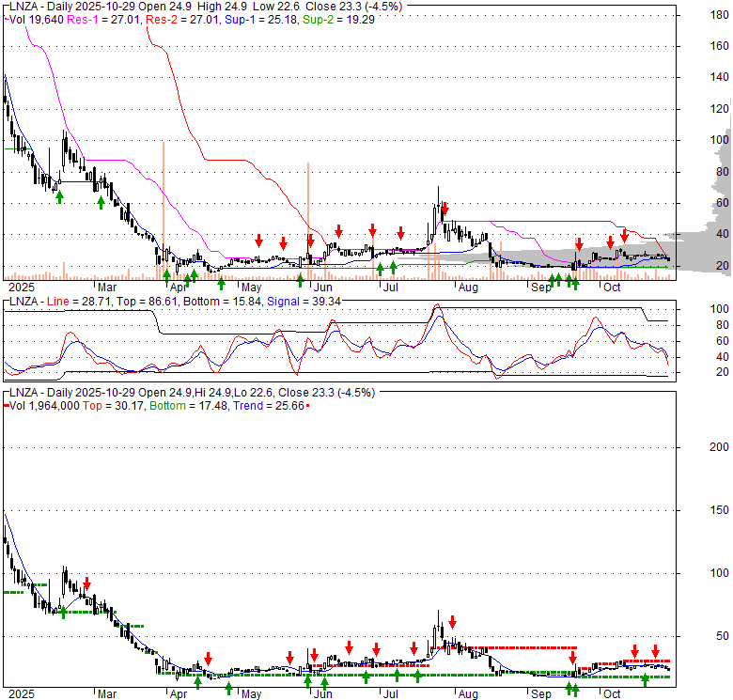This screenshot has height=700, width=733.
Task: Click the Oct label on bottom chart time axis
Action: point(612,694)
